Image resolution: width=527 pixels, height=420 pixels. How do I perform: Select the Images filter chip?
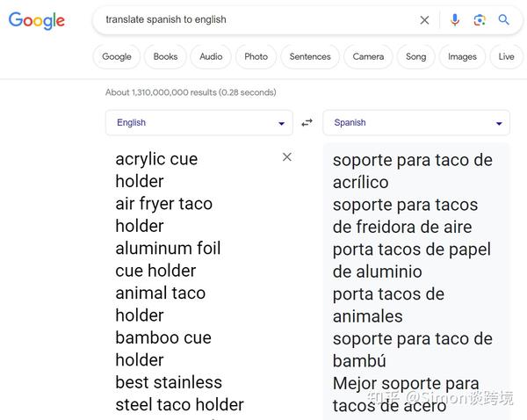pos(462,56)
